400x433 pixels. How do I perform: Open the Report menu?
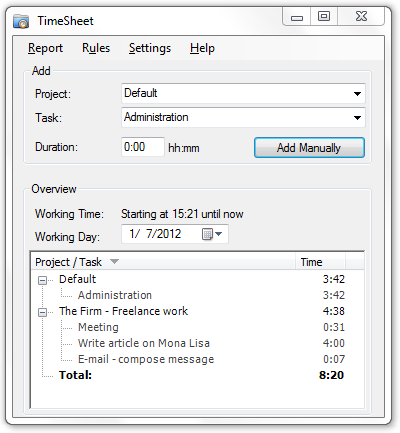click(x=45, y=48)
